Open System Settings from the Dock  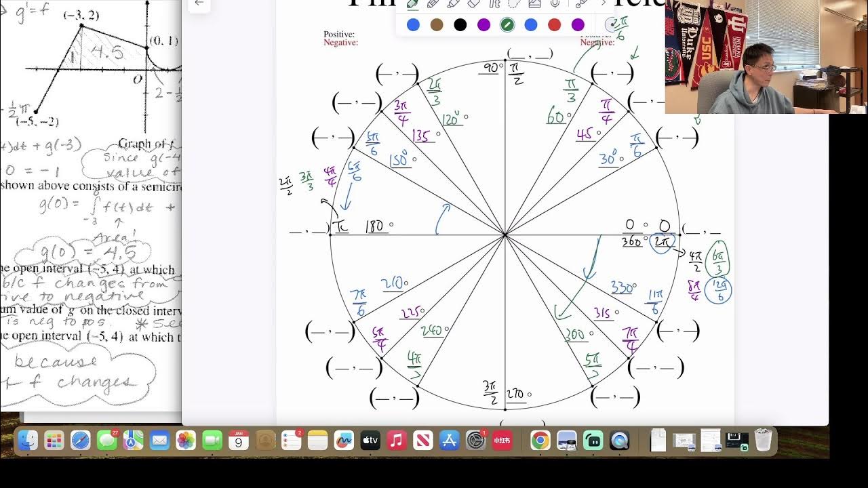coord(476,441)
